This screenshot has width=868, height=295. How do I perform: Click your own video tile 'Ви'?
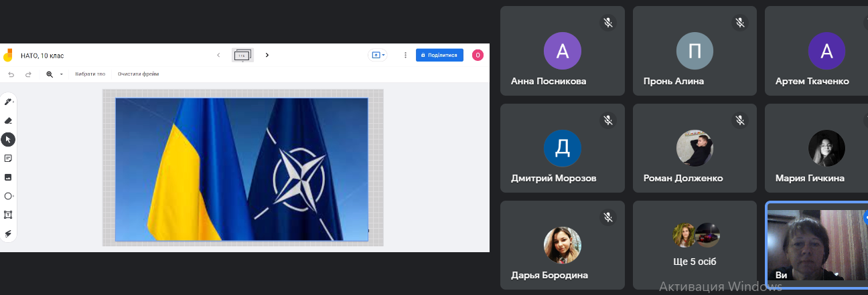(816, 245)
